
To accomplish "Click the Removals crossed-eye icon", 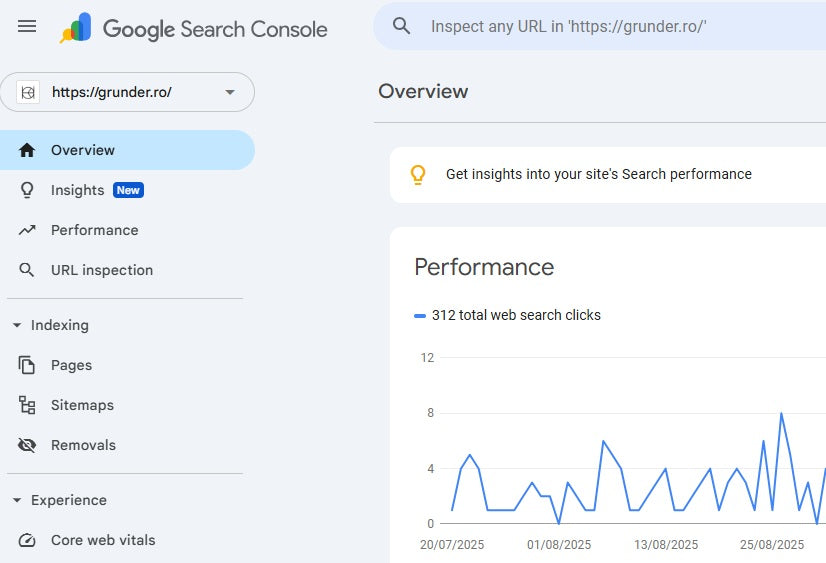I will (x=27, y=445).
